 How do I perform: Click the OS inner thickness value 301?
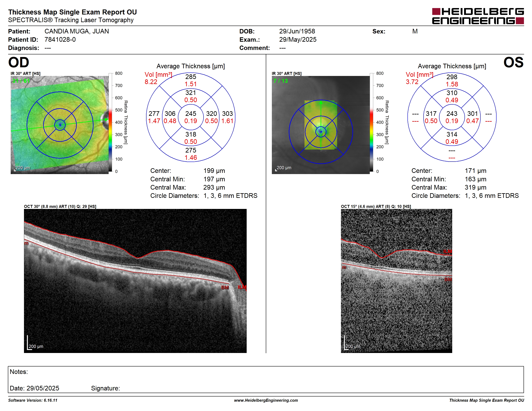tap(473, 114)
